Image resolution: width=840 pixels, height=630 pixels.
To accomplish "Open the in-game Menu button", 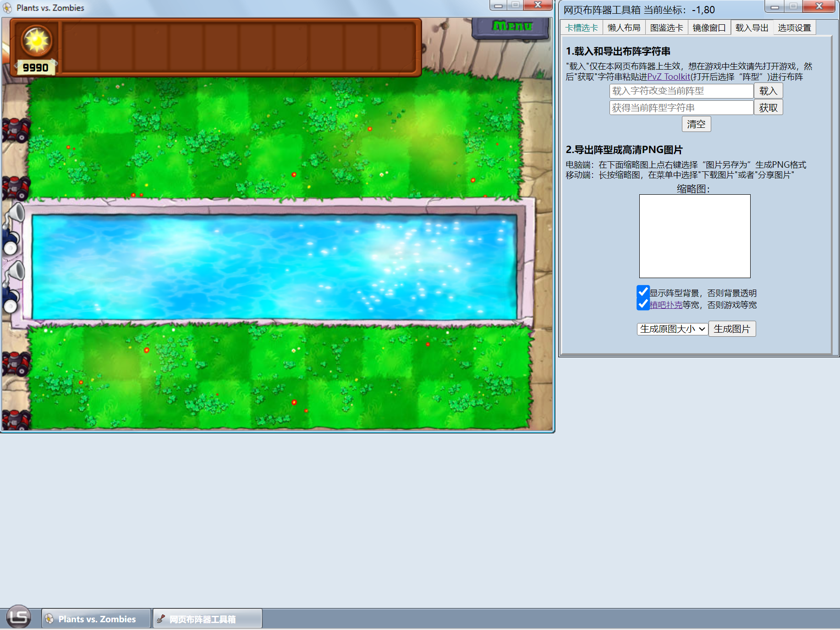I will tap(512, 27).
